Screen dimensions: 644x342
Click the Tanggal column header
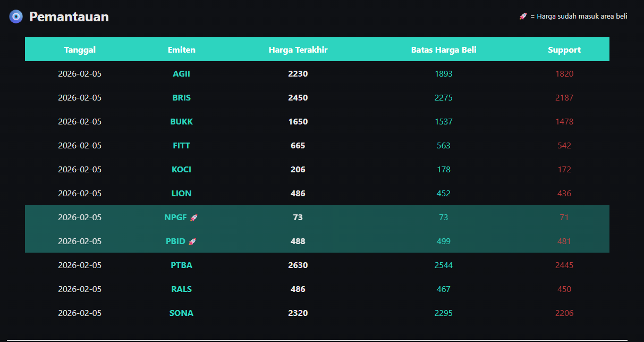80,50
